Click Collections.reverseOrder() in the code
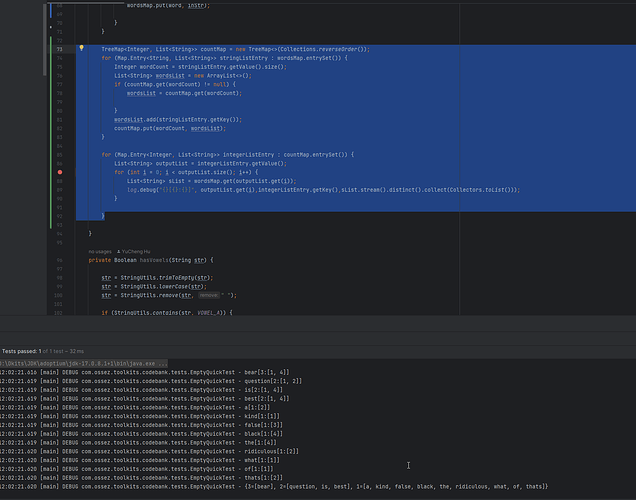Screen dimensions: 636x500 [322, 49]
